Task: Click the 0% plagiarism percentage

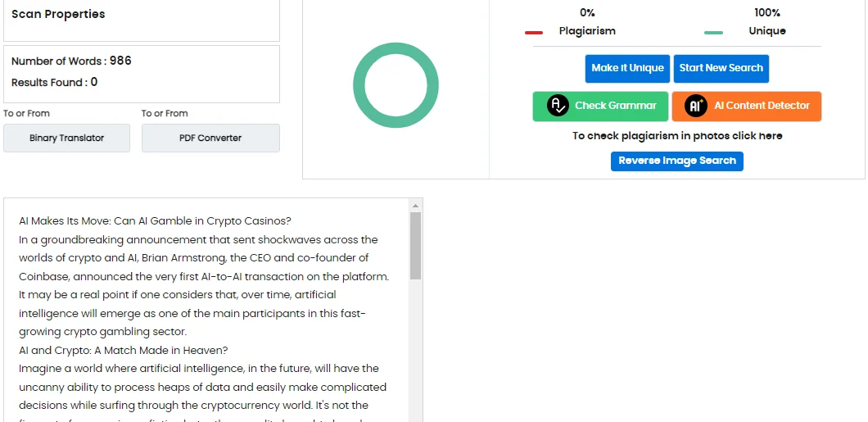Action: (587, 13)
